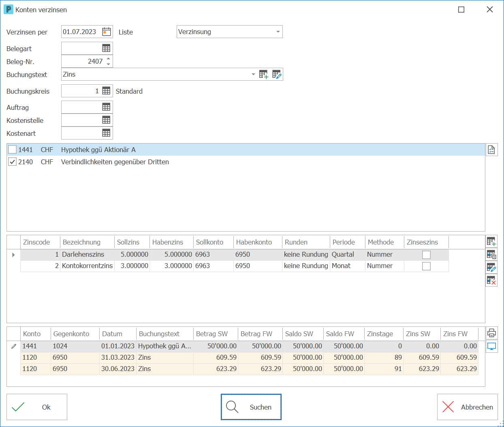
Task: Select the Verbindlichkeiten gegenüber Dritten account row
Action: pos(246,162)
